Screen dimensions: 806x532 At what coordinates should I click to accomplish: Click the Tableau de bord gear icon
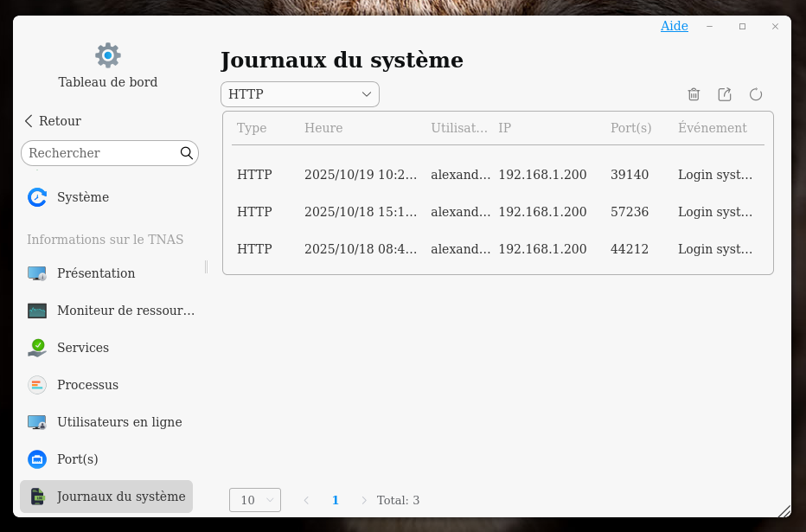pos(108,55)
